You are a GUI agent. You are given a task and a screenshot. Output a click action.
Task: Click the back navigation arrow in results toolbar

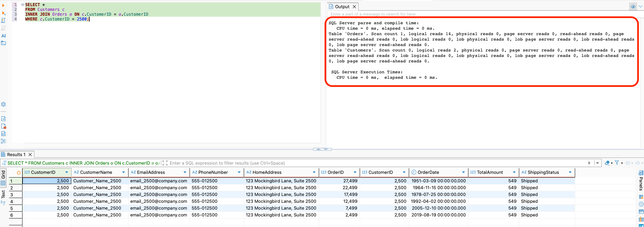tap(628, 163)
